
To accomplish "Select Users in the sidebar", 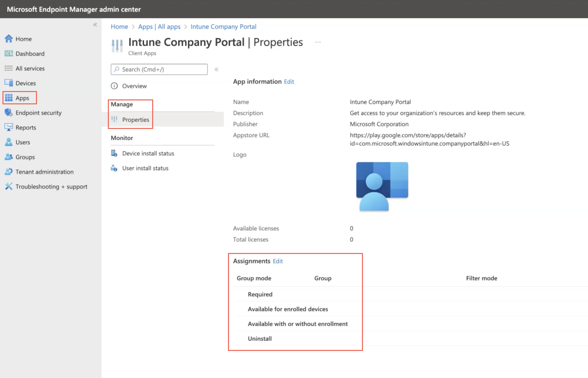I will (23, 142).
